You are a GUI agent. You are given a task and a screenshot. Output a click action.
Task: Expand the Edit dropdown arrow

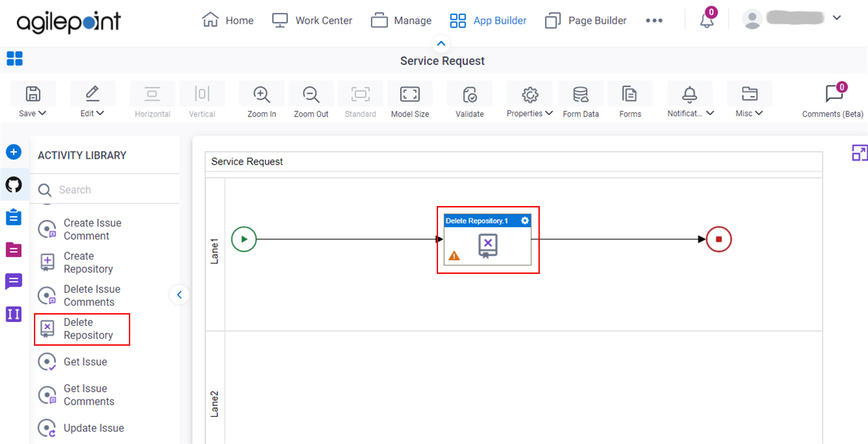pos(100,114)
